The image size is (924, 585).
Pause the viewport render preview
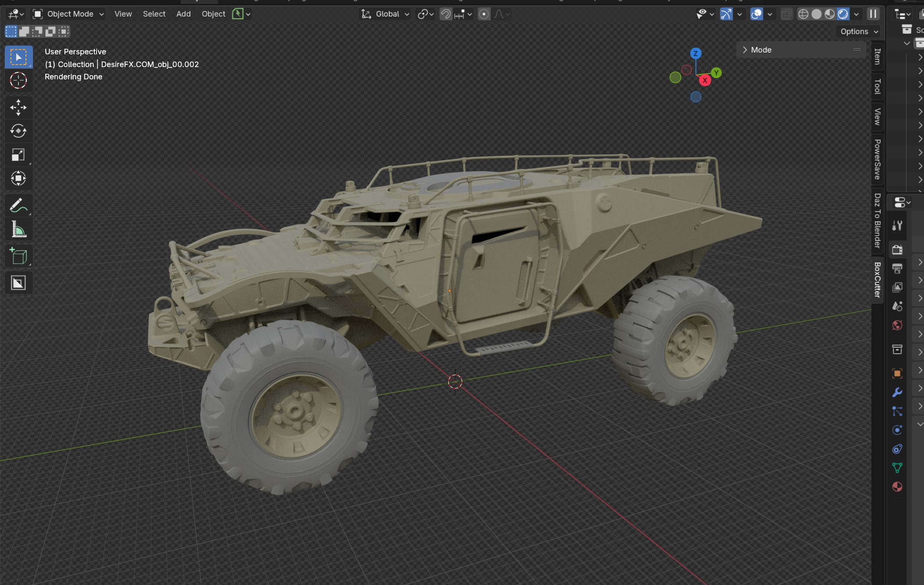point(873,14)
